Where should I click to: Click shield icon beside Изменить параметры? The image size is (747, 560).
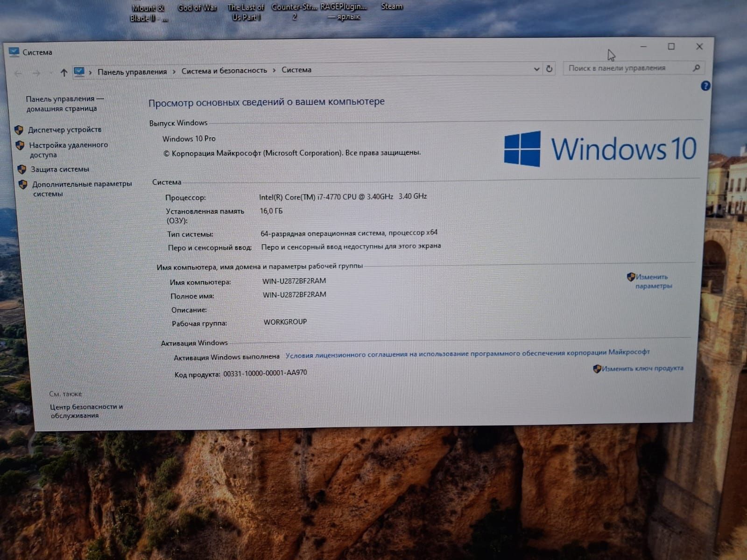(x=631, y=277)
